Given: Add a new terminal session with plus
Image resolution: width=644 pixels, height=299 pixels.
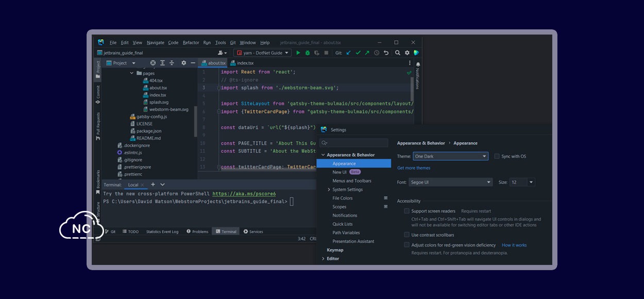Looking at the screenshot, I should tap(153, 185).
